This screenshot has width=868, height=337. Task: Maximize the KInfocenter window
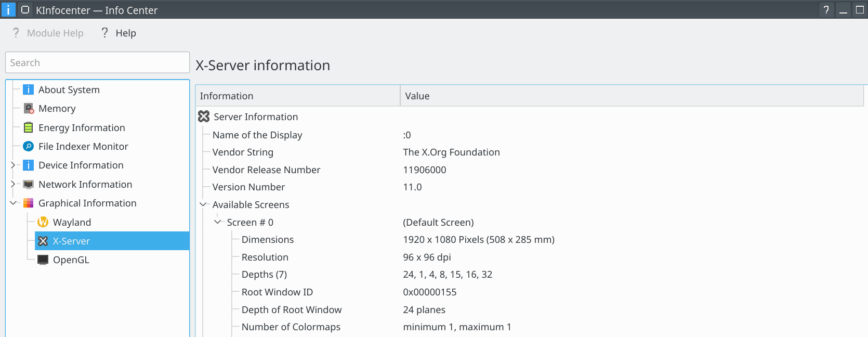point(860,9)
